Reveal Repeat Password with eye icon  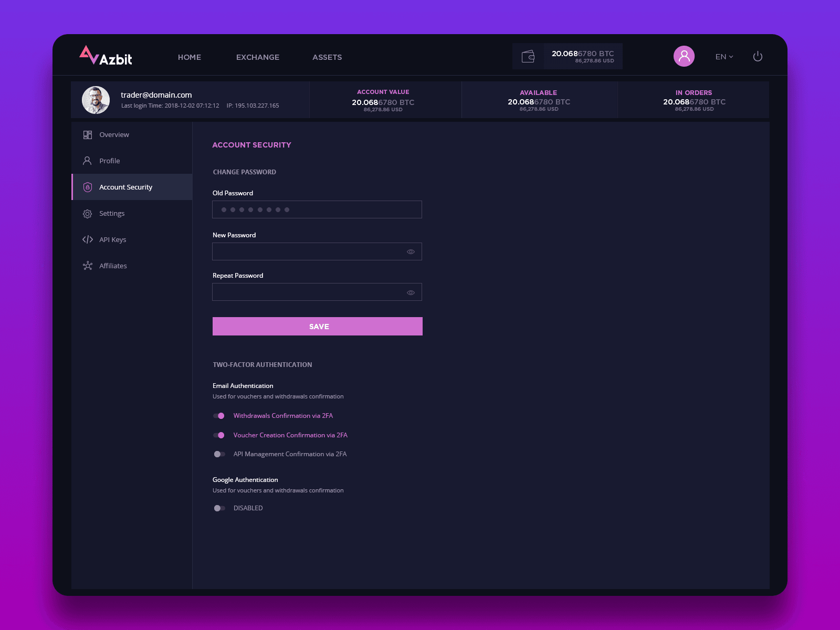pos(411,292)
